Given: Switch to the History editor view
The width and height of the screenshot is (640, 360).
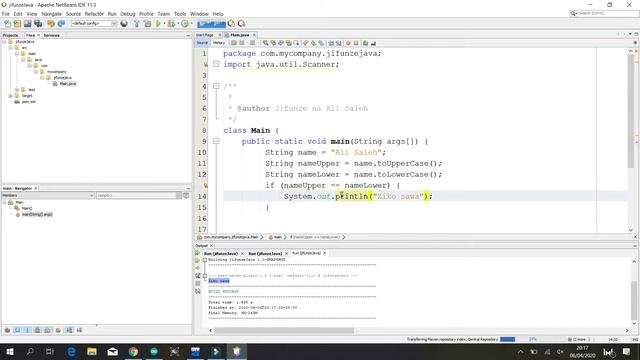Looking at the screenshot, I should coord(219,43).
